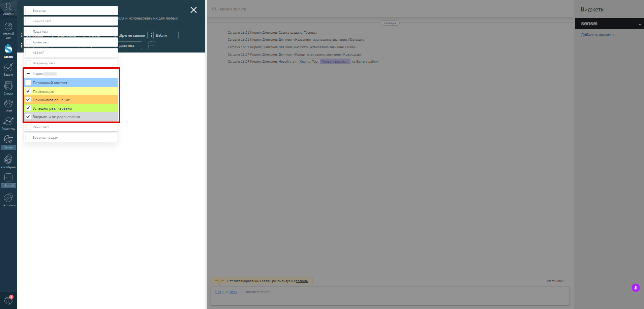Expand the Воронка продаж pipeline row
The width and height of the screenshot is (644, 309).
coord(71,138)
